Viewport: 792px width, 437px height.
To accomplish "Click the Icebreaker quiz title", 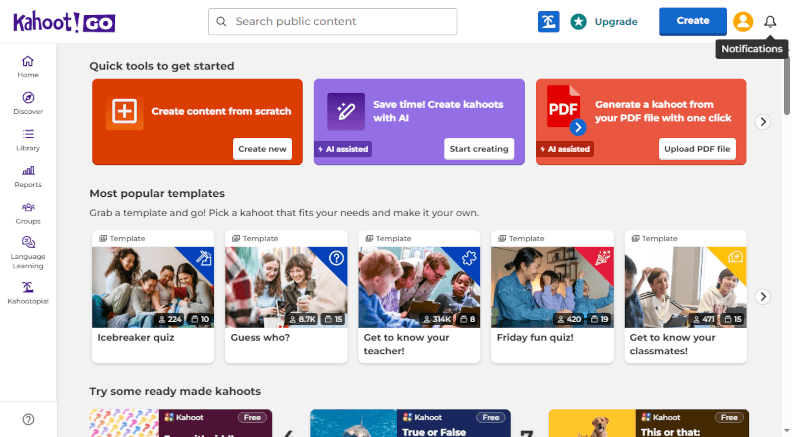I will coord(136,337).
